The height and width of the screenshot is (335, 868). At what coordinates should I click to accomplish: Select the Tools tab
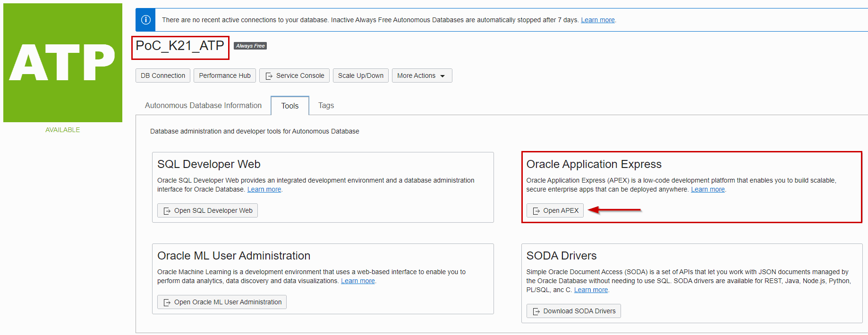pyautogui.click(x=290, y=106)
